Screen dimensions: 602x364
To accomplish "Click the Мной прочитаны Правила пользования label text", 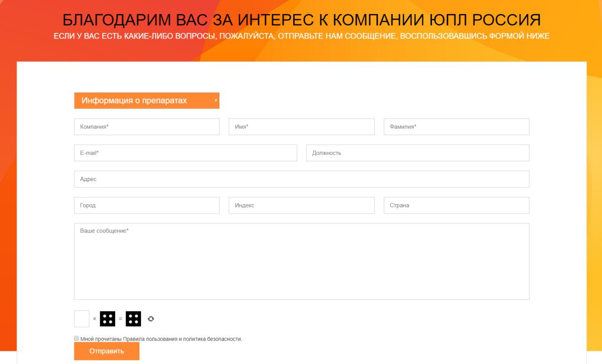I will point(161,339).
